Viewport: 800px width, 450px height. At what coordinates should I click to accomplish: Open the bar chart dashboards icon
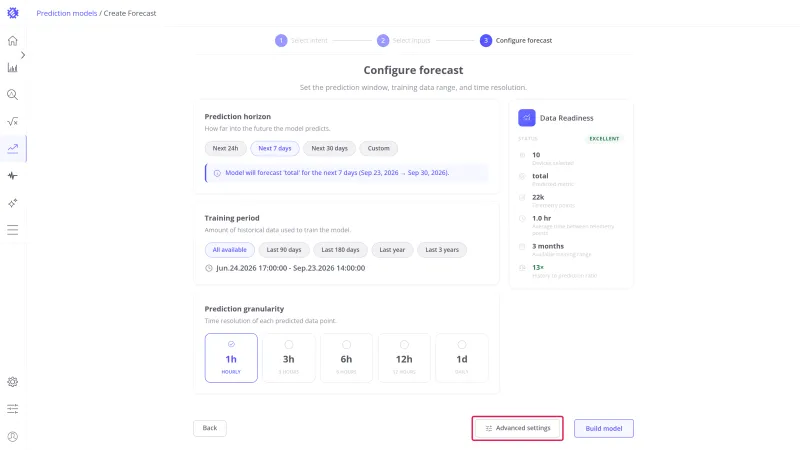pyautogui.click(x=13, y=68)
